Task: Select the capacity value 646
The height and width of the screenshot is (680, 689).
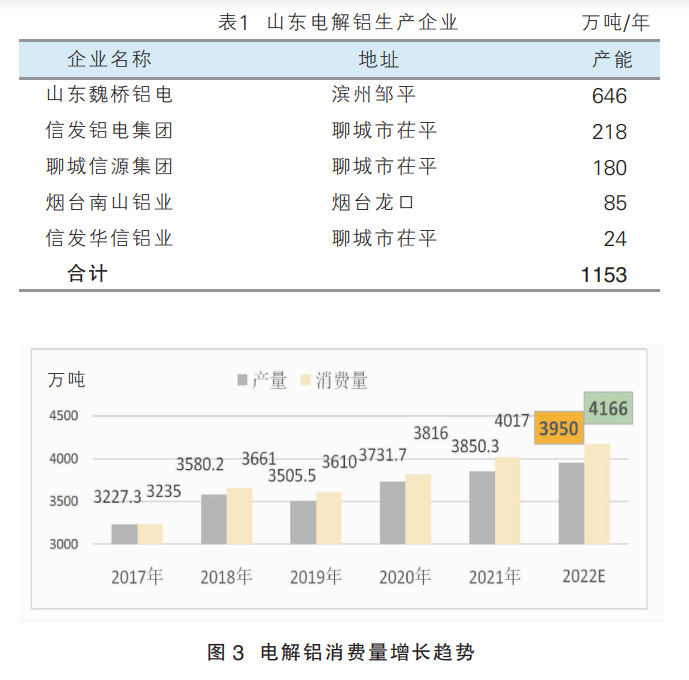Action: click(x=609, y=96)
